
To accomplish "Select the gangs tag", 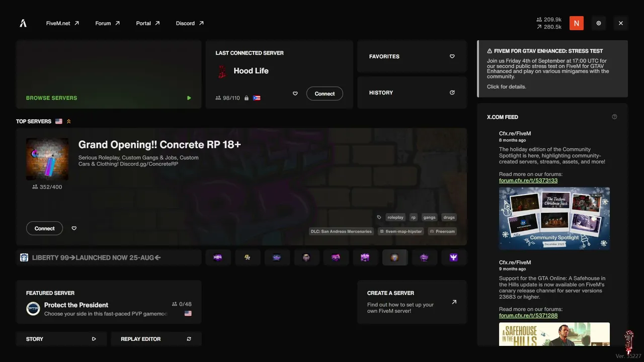I will click(429, 217).
